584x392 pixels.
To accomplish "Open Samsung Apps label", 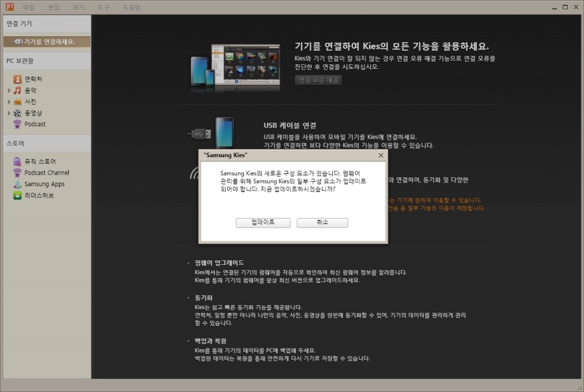I will (45, 184).
